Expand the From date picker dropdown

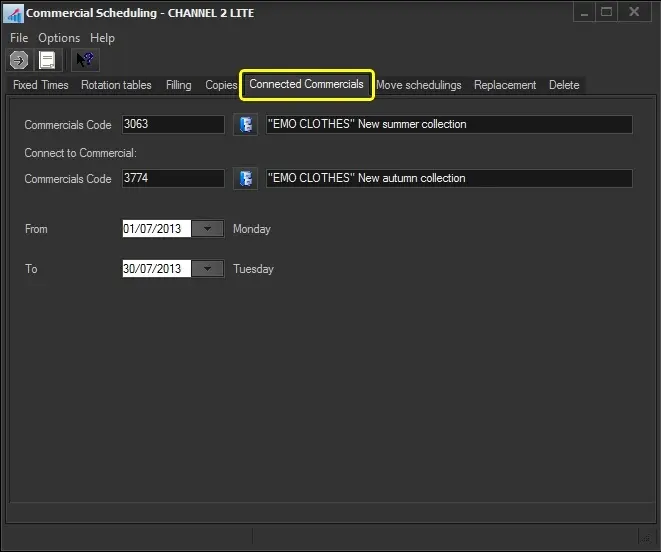(x=207, y=229)
